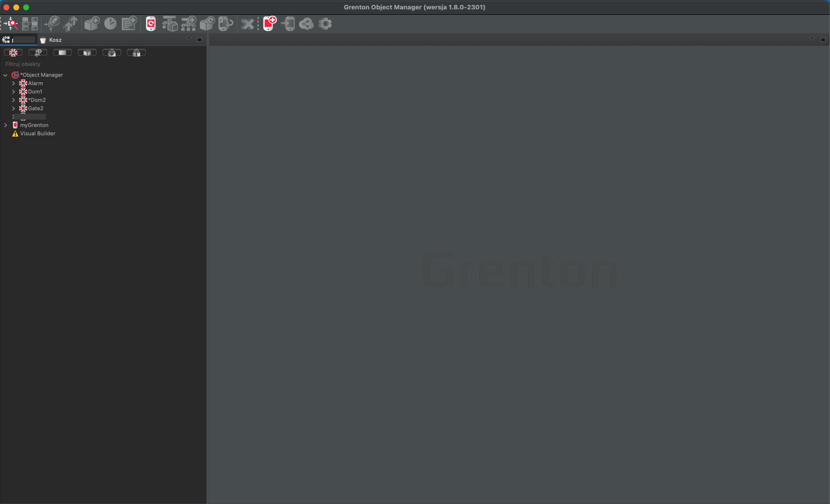Switch to the Kosz tab
This screenshot has height=504, width=830.
pyautogui.click(x=51, y=40)
